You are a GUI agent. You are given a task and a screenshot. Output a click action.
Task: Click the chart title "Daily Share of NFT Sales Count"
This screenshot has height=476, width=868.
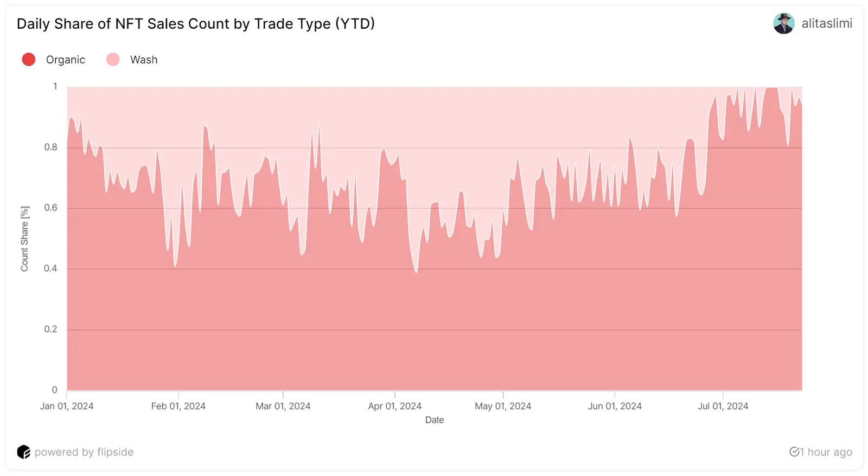(195, 24)
